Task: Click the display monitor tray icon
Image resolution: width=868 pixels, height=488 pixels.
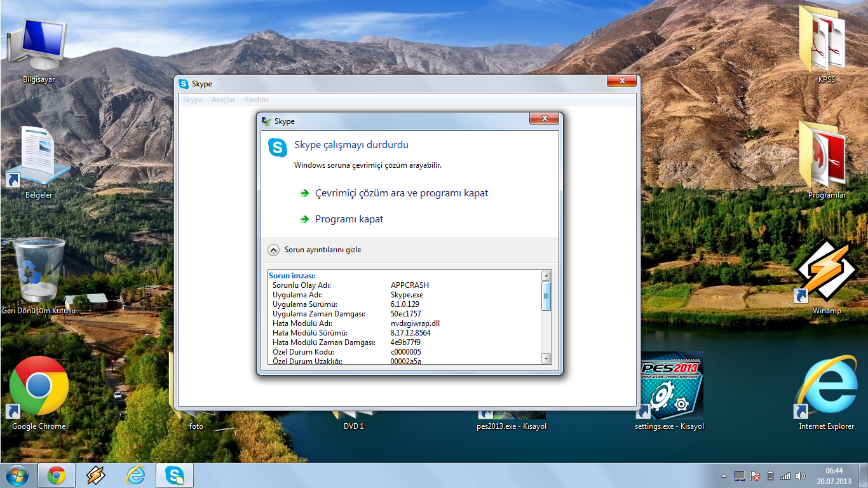Action: [739, 476]
